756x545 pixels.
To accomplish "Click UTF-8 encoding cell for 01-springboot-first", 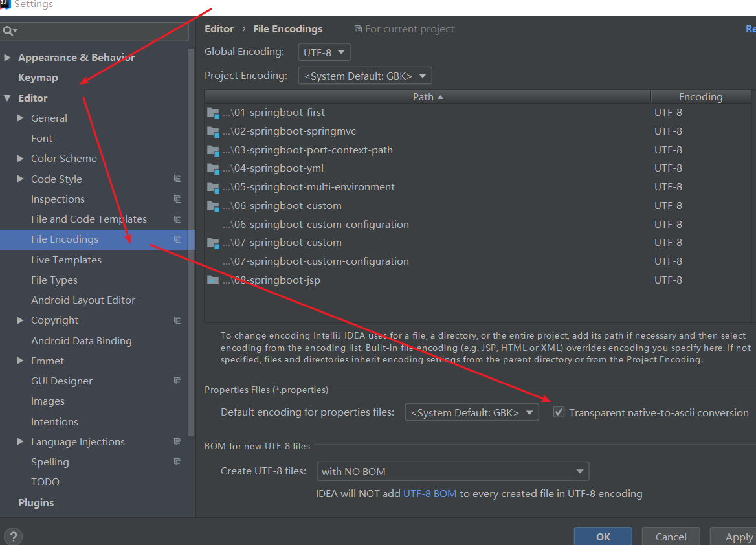I will (x=668, y=113).
